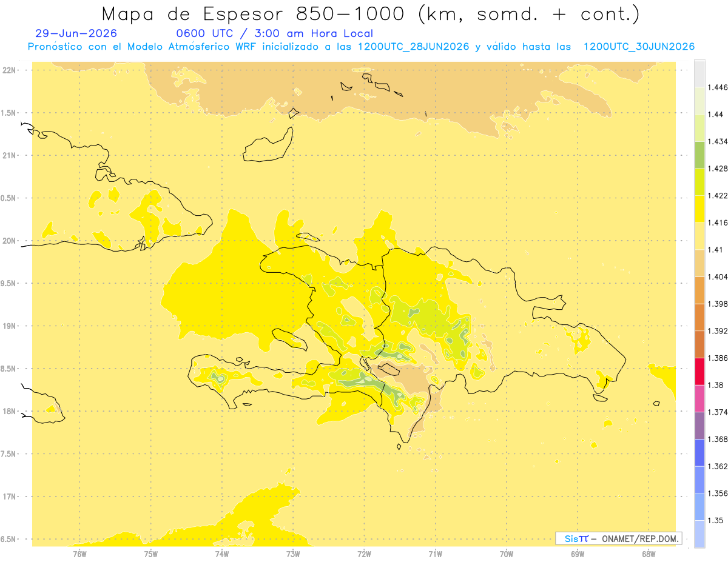728x562 pixels.
Task: Click the legend value '1.446'
Action: click(x=718, y=87)
